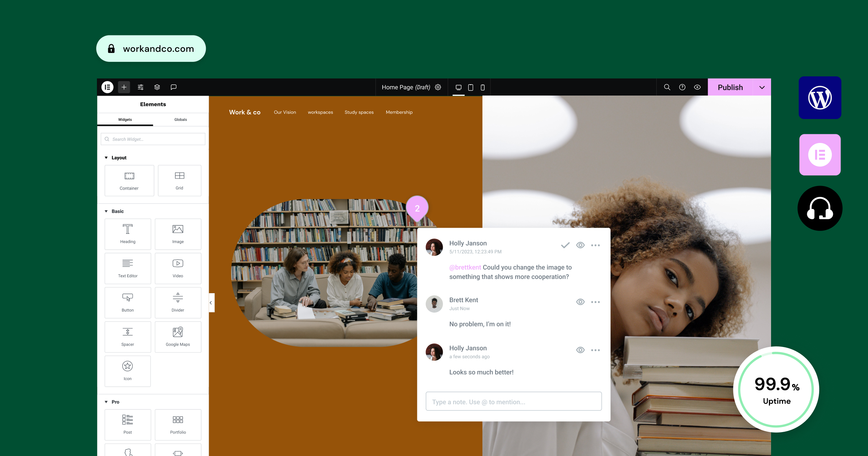Toggle visibility on Brett Kent's comment
Viewport: 868px width, 456px height.
tap(580, 301)
